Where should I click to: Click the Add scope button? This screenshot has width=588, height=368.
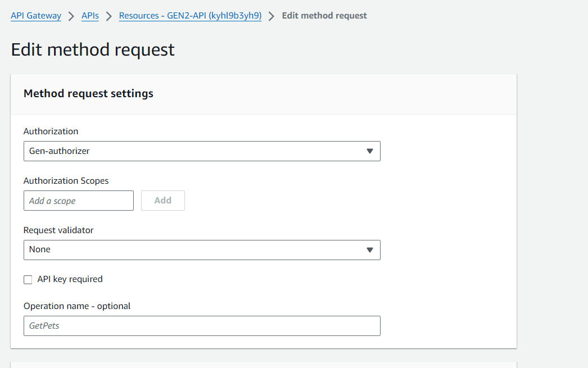[x=163, y=201]
